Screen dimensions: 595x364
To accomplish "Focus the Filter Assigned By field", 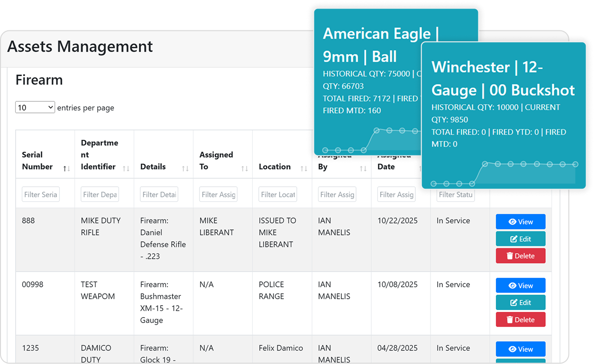I will click(337, 194).
